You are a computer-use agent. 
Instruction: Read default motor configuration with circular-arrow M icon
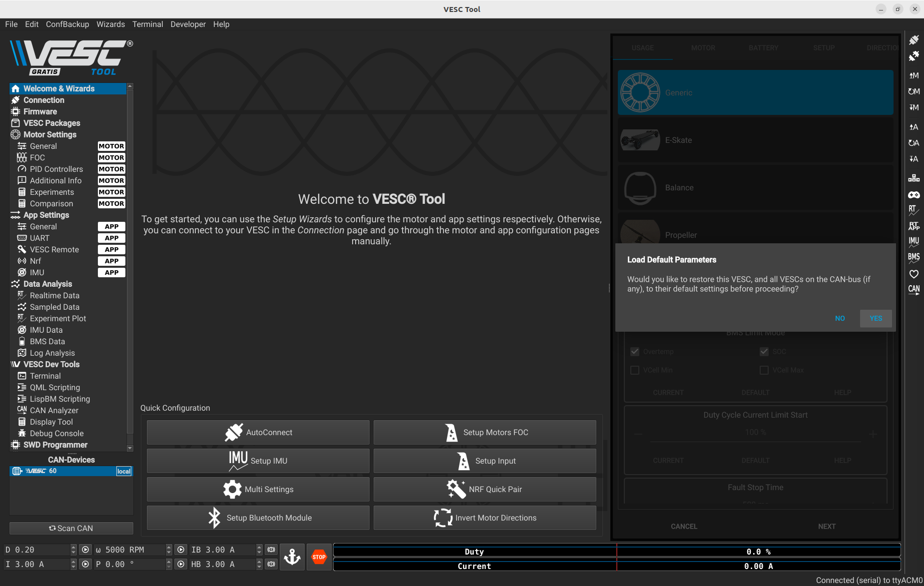point(914,91)
